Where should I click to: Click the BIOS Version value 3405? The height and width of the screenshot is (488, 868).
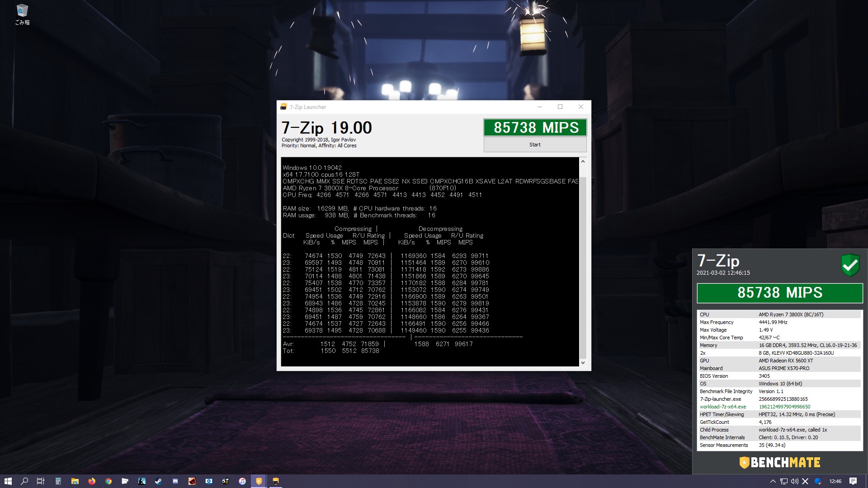point(764,376)
